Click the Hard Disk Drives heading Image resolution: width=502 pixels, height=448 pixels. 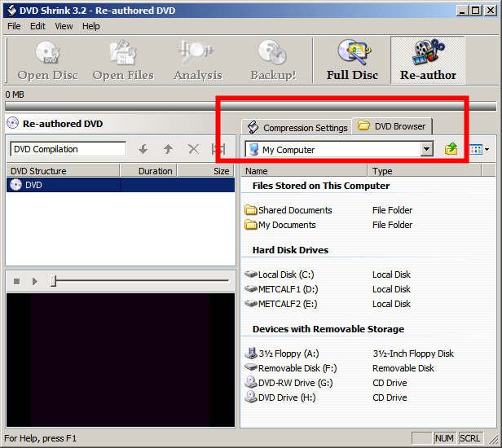tap(290, 250)
